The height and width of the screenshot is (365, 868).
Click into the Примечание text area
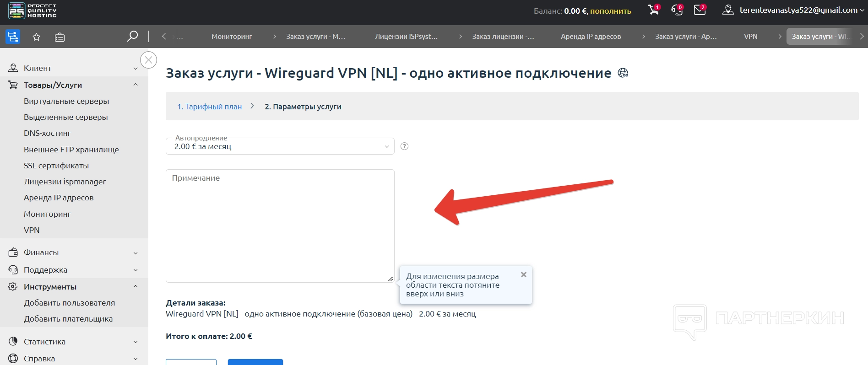pyautogui.click(x=280, y=226)
